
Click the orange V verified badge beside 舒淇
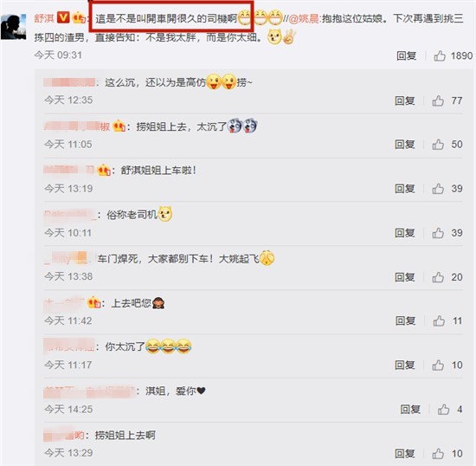[63, 18]
